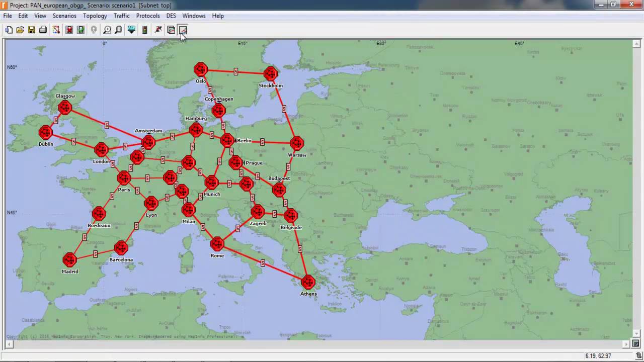
Task: Zoom in with the magnifier plus icon
Action: click(107, 30)
